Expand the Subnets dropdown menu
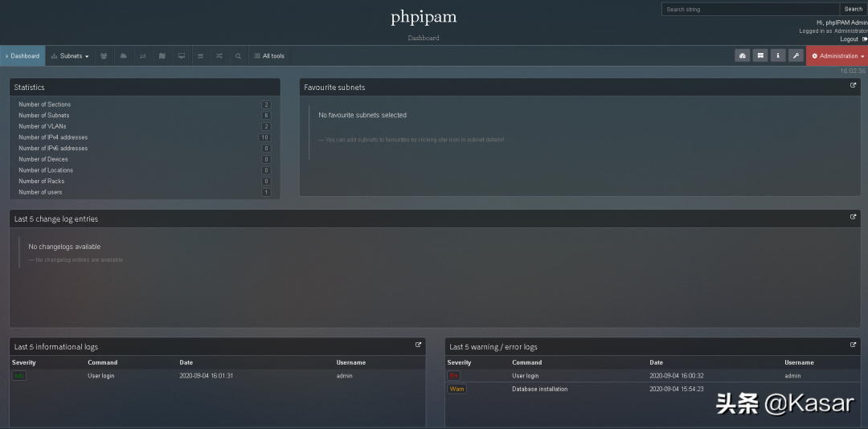868x429 pixels. 70,56
